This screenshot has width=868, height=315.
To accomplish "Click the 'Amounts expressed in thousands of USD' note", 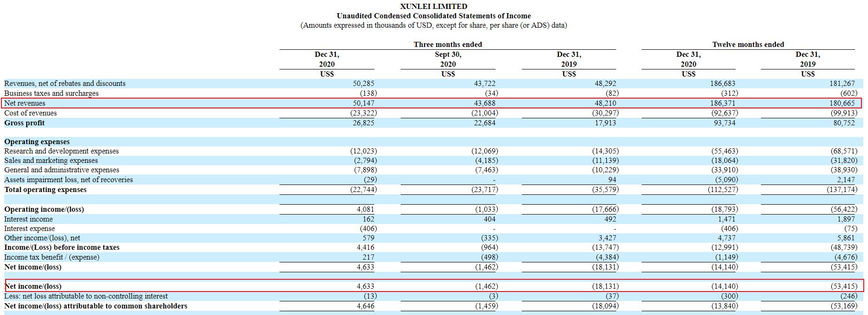I will pos(434,25).
